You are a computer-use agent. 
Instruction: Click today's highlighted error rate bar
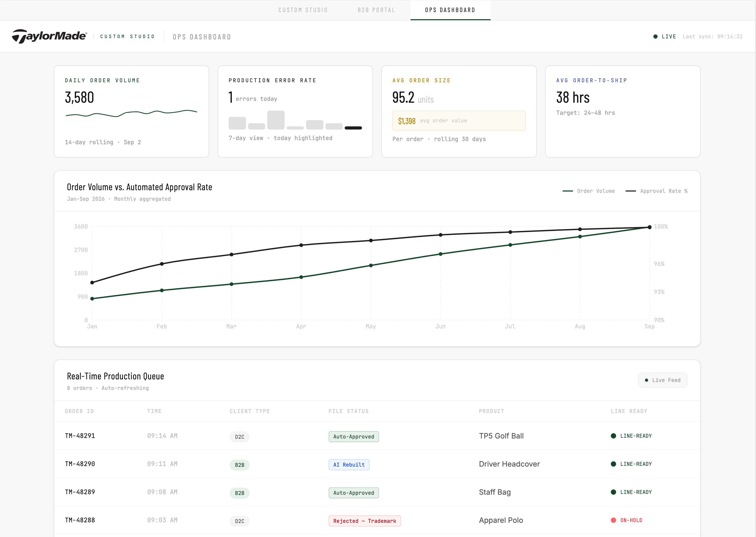(353, 128)
